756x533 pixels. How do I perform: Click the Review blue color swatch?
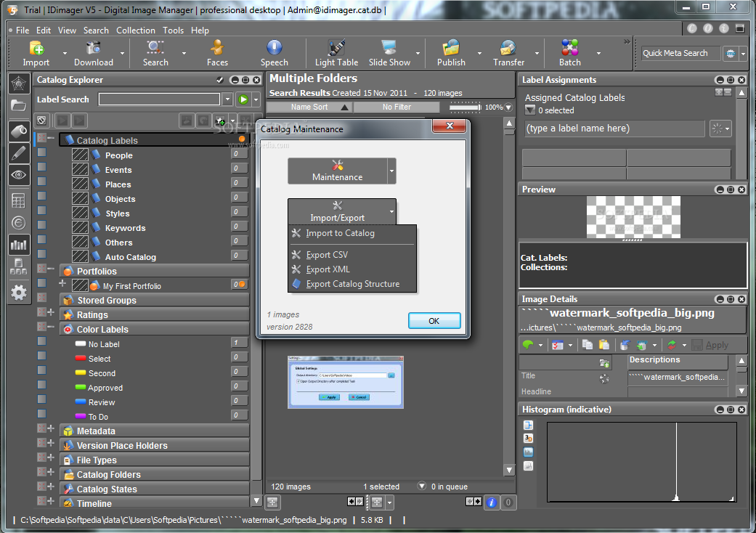point(81,402)
